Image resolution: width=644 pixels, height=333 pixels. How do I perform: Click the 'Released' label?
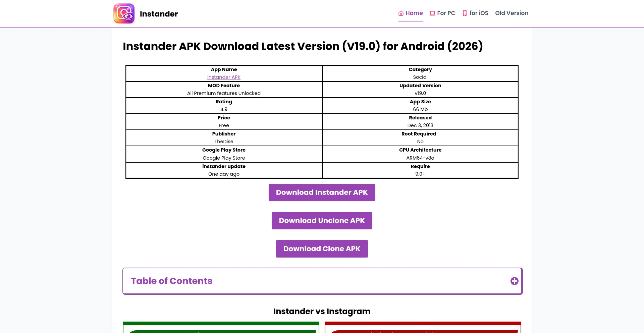point(420,118)
